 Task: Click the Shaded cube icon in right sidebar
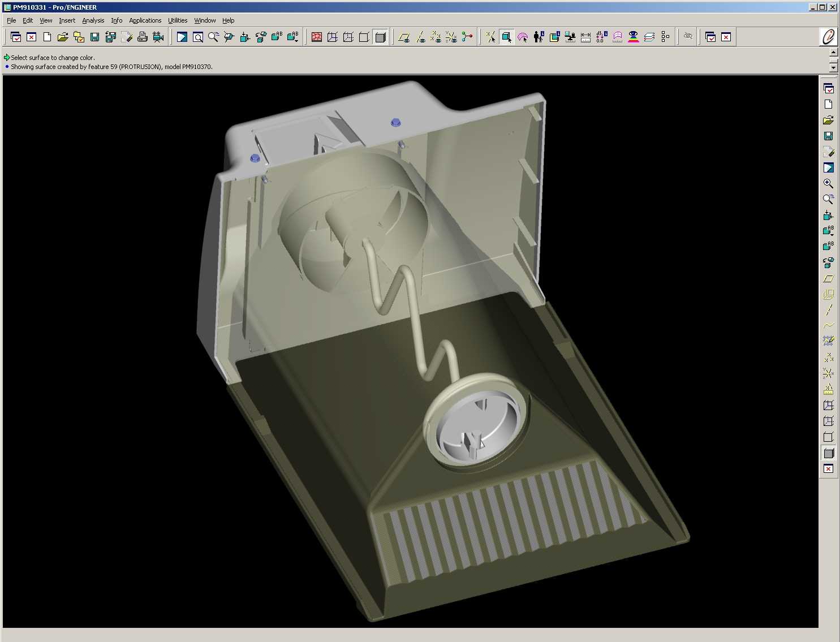click(x=828, y=453)
